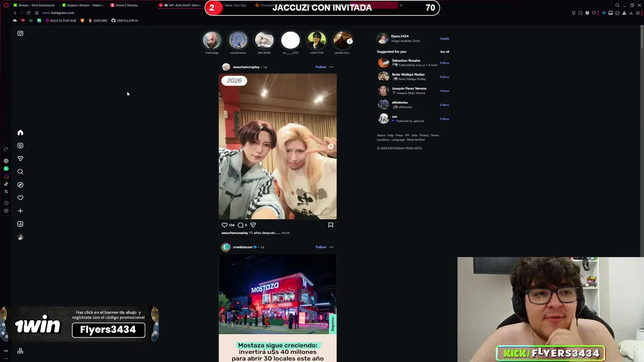Switch to MY JEALOUSY tab
This screenshot has width=644, height=362.
click(x=180, y=5)
